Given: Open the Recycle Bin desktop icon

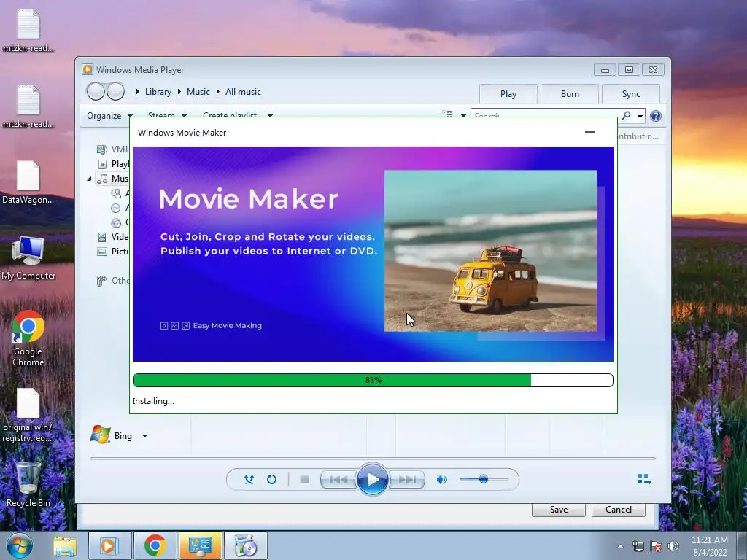Looking at the screenshot, I should [28, 484].
